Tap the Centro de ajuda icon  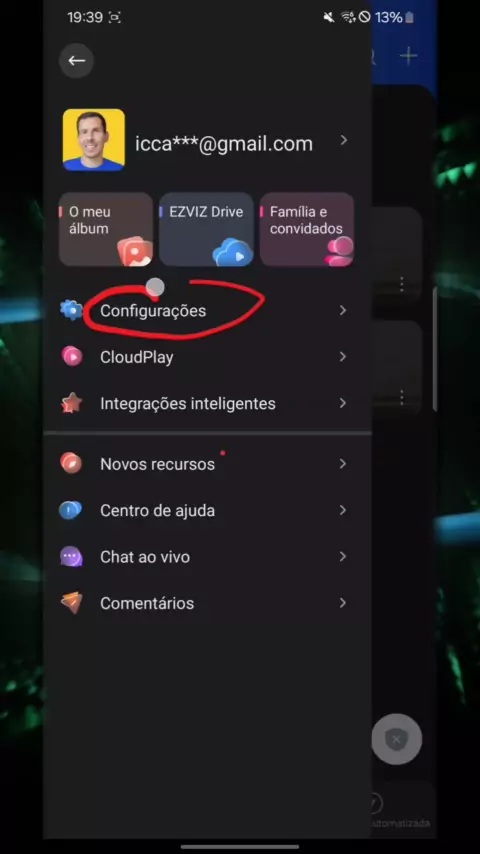(x=71, y=510)
